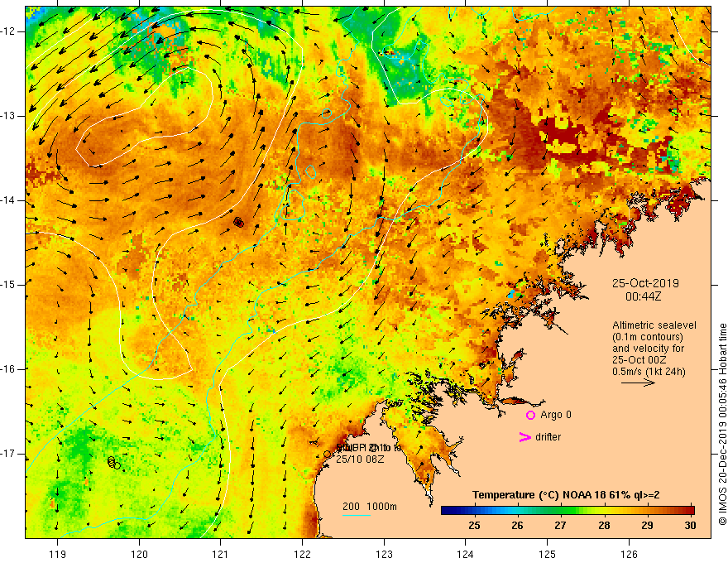Viewport: 728px width, 563px height.
Task: Click the latitude label -16
Action: pyautogui.click(x=8, y=369)
